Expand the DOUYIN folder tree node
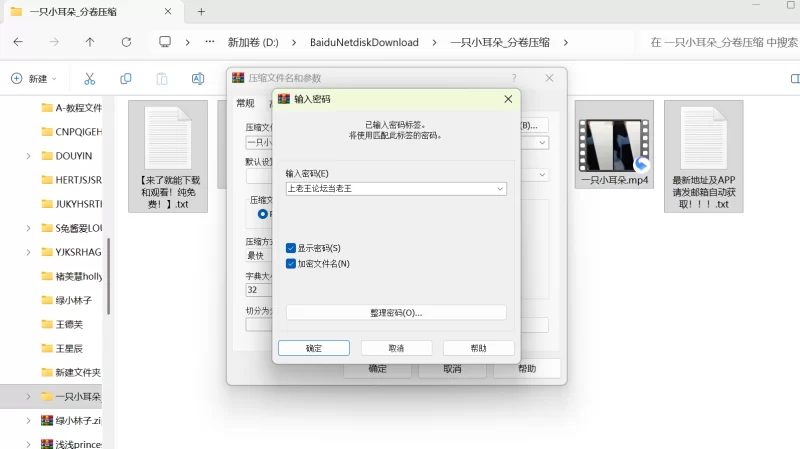The height and width of the screenshot is (449, 800). click(x=28, y=156)
